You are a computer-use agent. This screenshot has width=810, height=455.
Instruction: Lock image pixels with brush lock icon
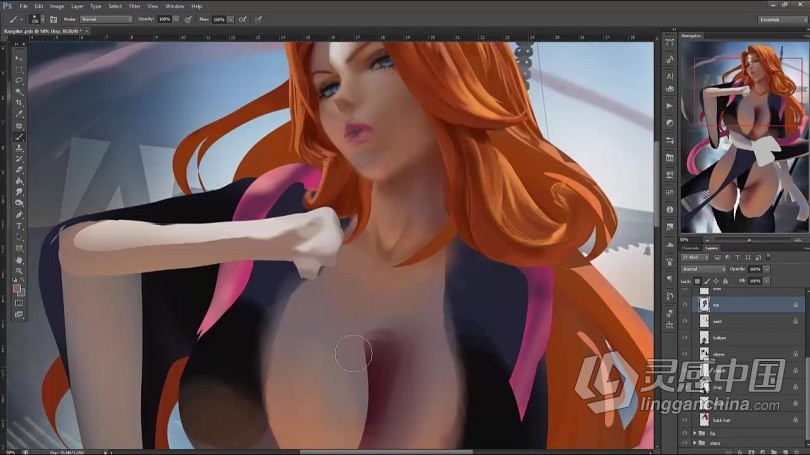pyautogui.click(x=707, y=281)
